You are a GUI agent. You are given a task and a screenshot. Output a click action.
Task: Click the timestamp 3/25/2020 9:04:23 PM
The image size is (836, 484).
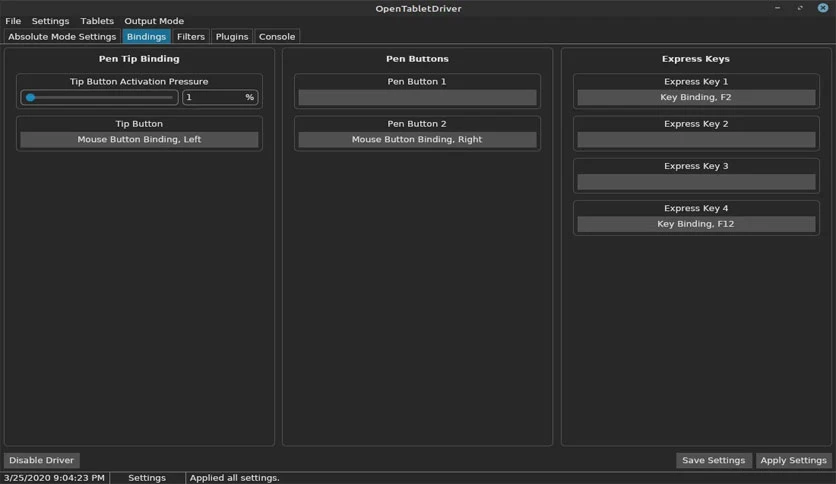(54, 478)
